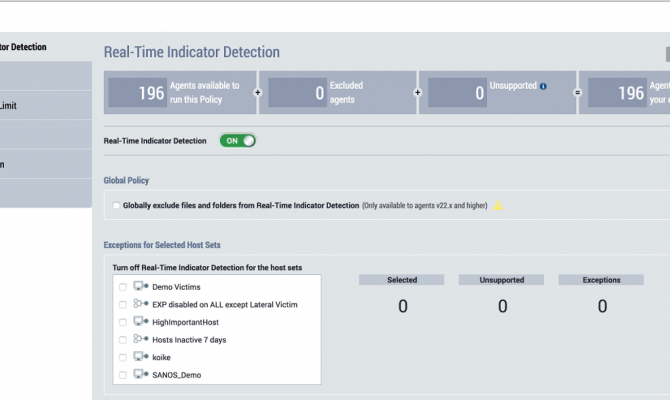
Task: Click the HighImportantHost computer icon
Action: coord(140,322)
